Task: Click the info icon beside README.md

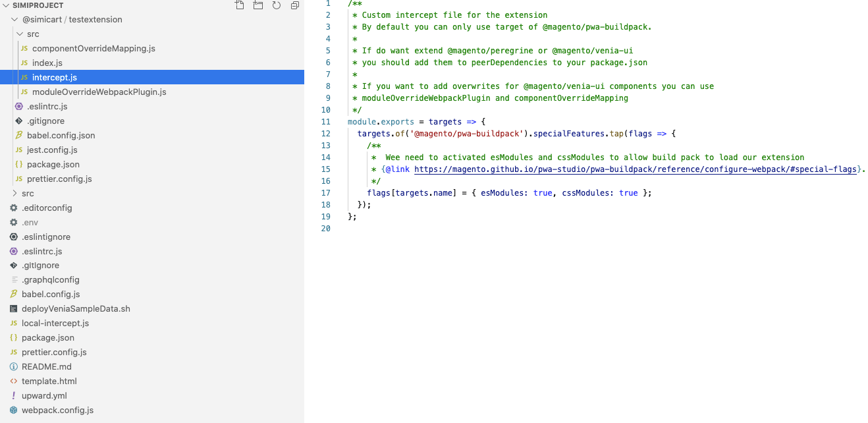Action: coord(14,366)
